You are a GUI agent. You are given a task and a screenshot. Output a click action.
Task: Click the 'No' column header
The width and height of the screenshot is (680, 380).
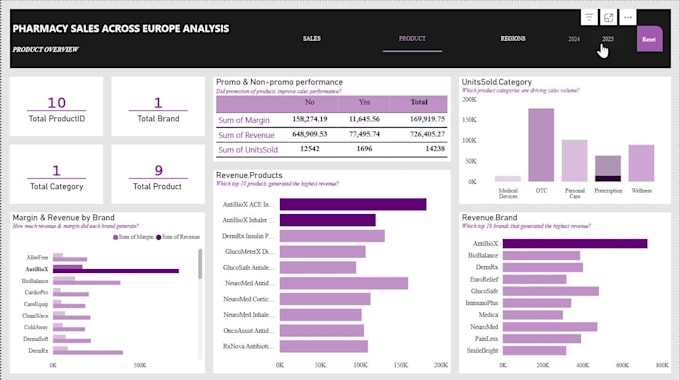pos(309,102)
